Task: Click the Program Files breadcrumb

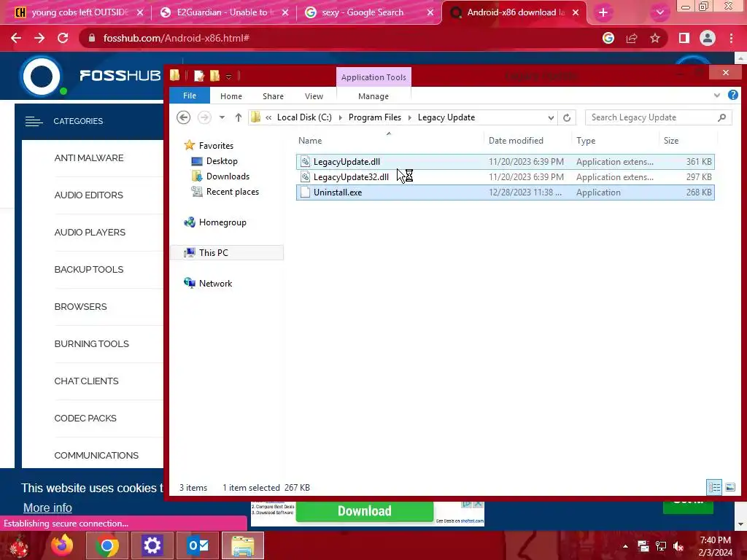Action: pyautogui.click(x=375, y=117)
